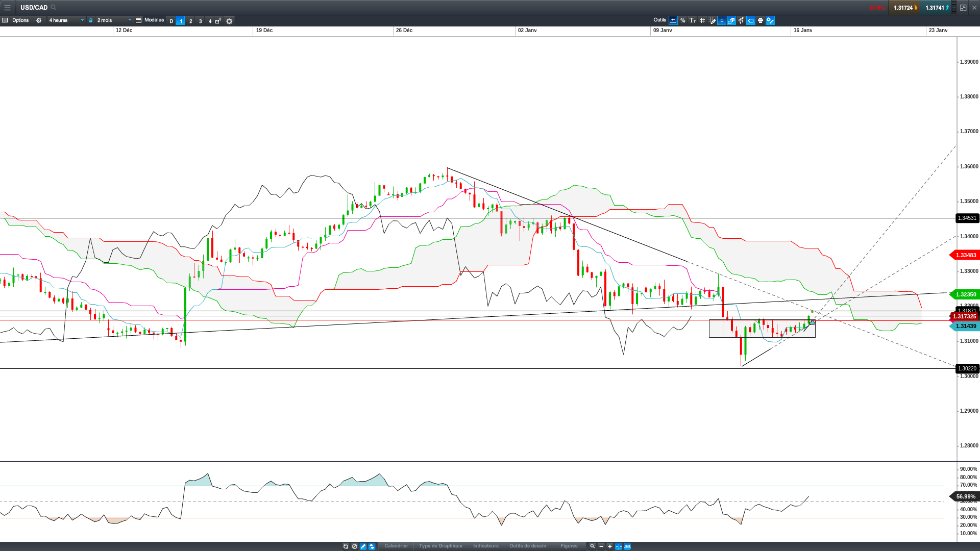Viewport: 980px width, 551px height.
Task: Open the Options dropdown menu
Action: click(20, 20)
